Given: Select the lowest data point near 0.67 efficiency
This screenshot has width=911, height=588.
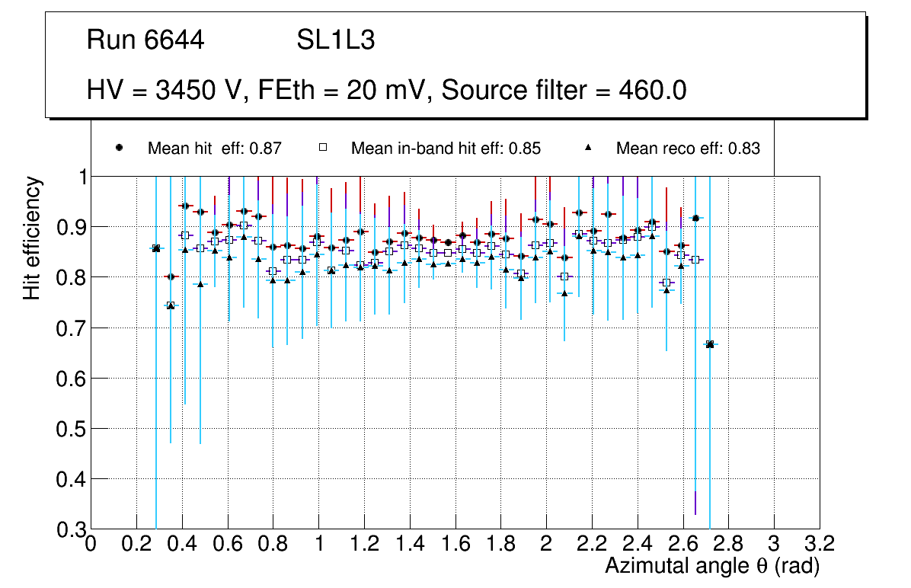Looking at the screenshot, I should point(710,344).
